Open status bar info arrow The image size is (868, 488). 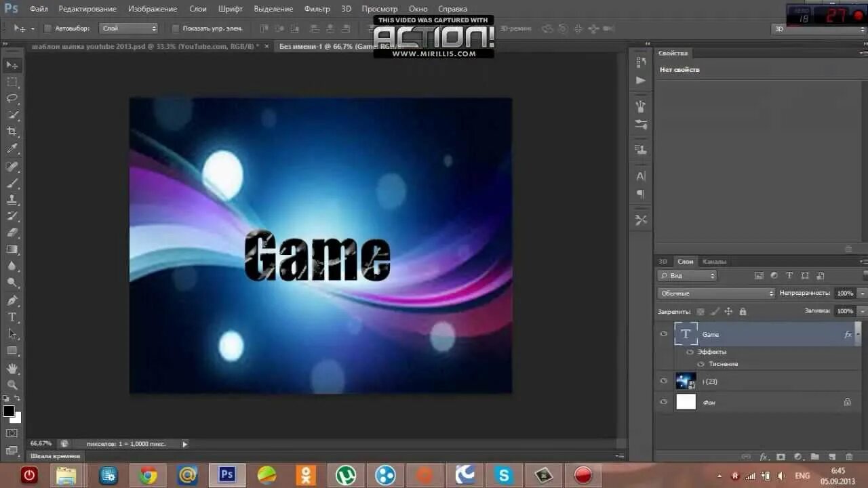tap(184, 444)
